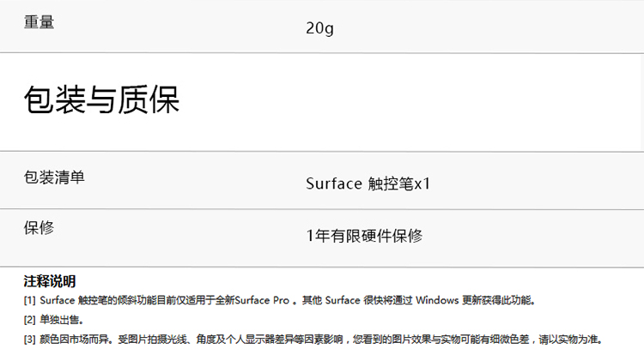Click the [3] footnote marker
The image size is (644, 355).
[29, 339]
